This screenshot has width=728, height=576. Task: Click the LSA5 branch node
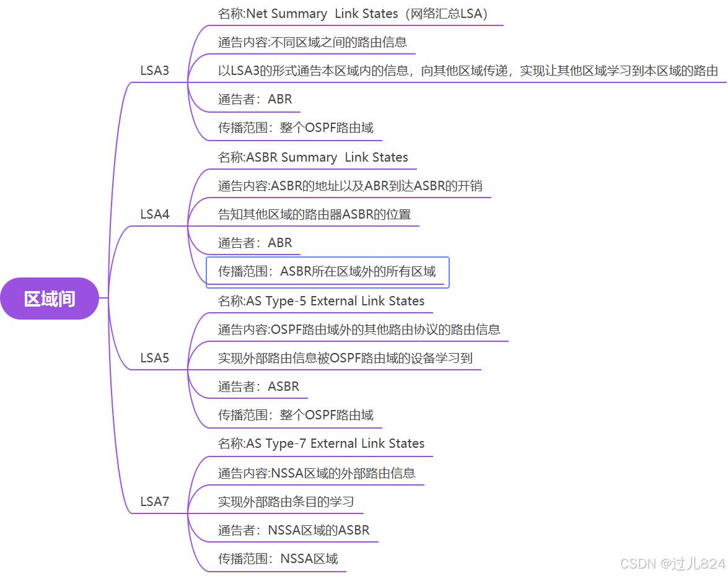coord(154,358)
